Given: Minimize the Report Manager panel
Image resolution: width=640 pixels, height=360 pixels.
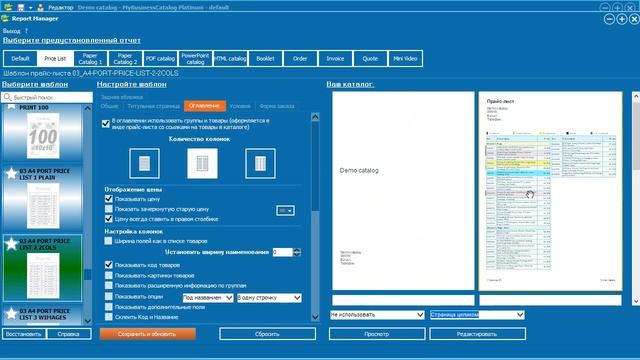Looking at the screenshot, I should tap(609, 19).
